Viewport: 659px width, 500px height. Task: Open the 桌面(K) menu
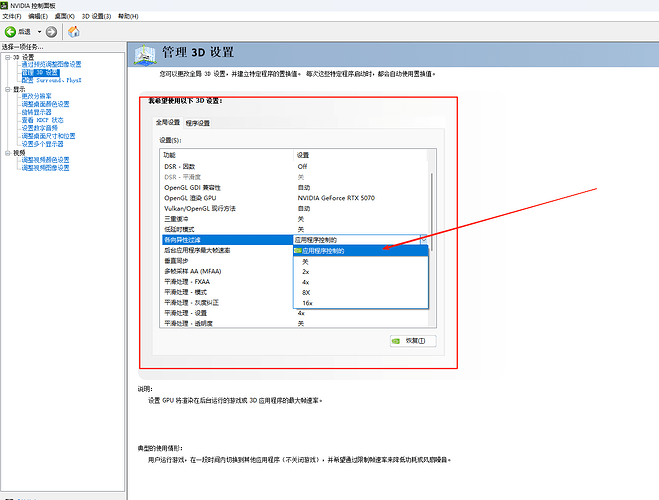[64, 16]
